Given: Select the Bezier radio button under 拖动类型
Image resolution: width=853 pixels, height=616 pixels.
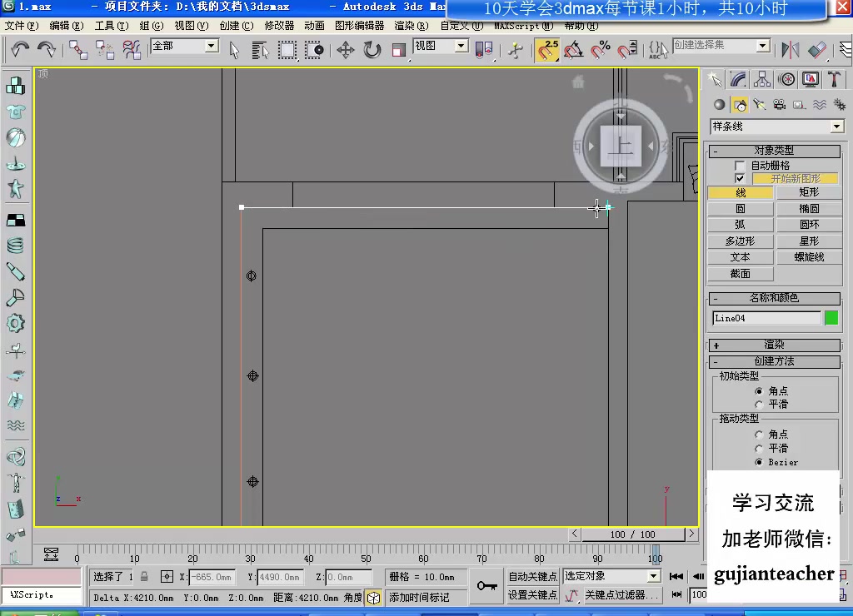Looking at the screenshot, I should [x=759, y=462].
